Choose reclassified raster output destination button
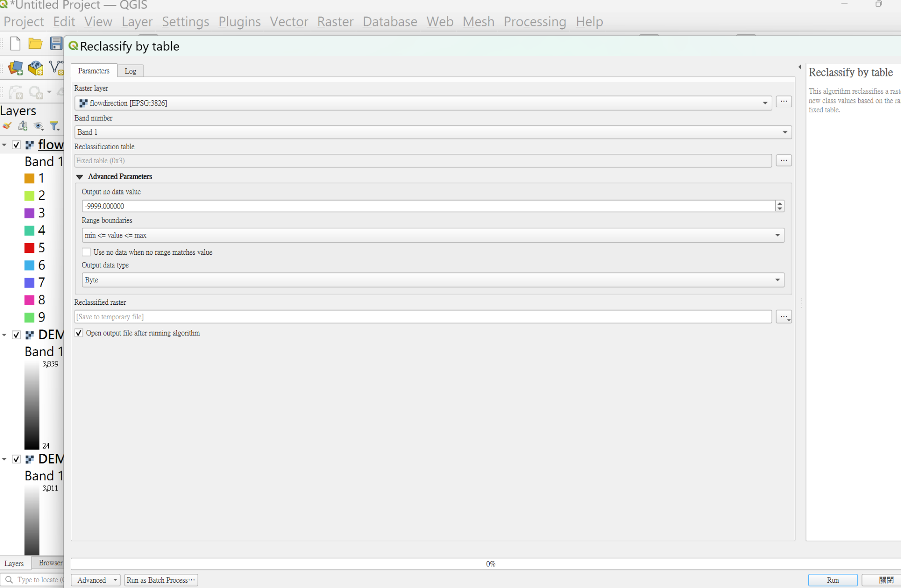The image size is (901, 588). point(784,317)
